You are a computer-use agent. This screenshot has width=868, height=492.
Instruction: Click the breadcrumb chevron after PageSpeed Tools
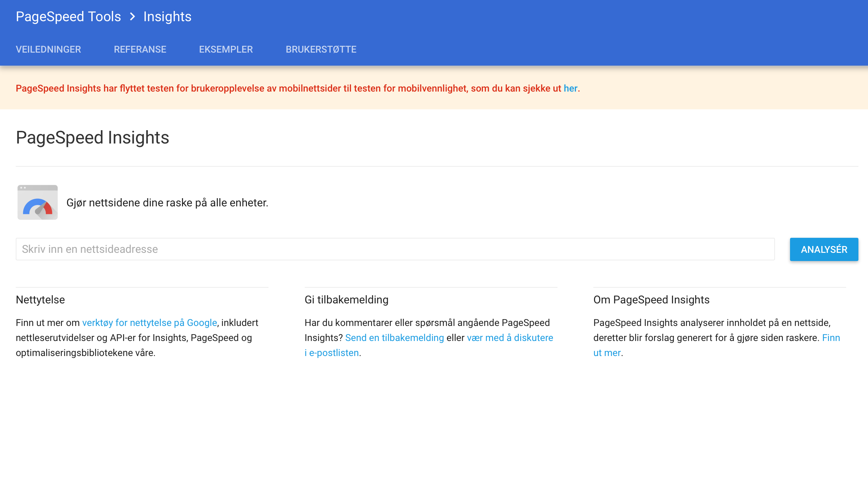pyautogui.click(x=132, y=16)
